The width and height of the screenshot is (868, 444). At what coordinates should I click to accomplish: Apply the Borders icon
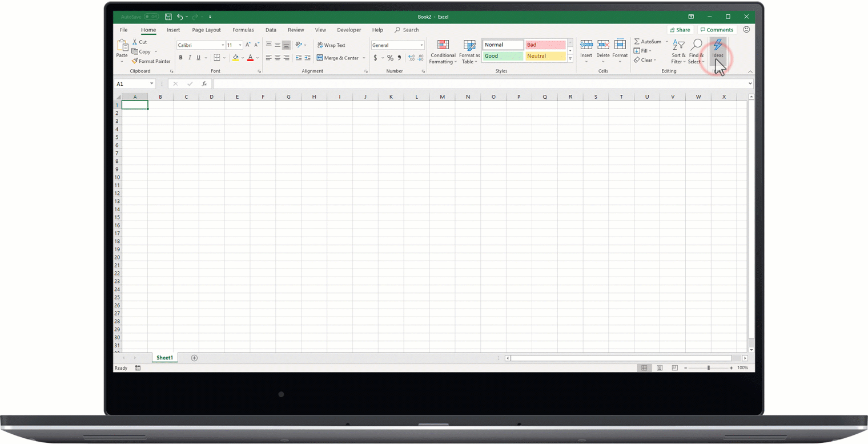(x=216, y=58)
